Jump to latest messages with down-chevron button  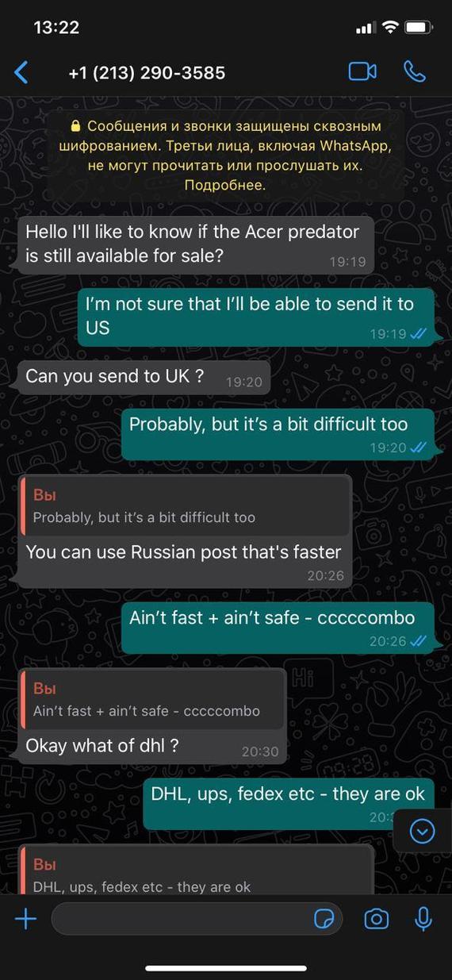click(x=423, y=831)
